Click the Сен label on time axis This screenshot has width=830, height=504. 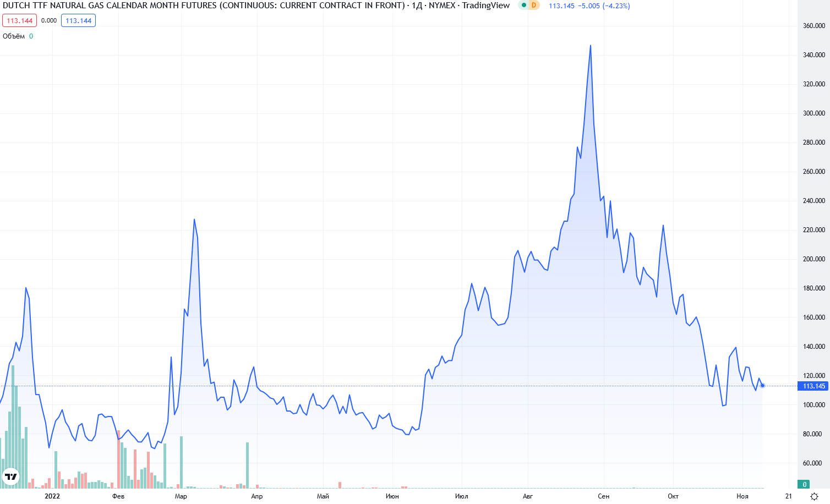coord(603,496)
